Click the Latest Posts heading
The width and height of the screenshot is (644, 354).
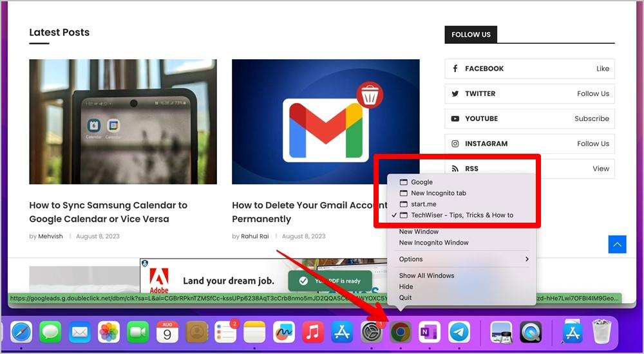59,32
